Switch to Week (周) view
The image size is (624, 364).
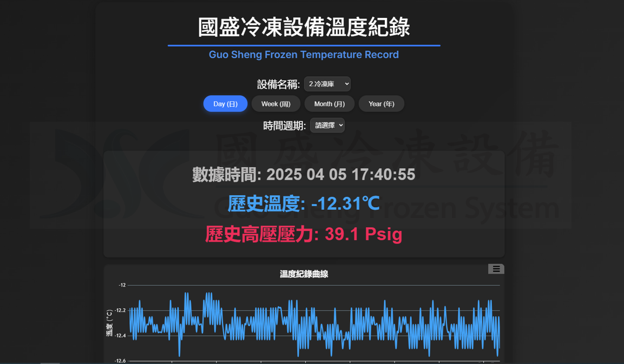(x=276, y=104)
